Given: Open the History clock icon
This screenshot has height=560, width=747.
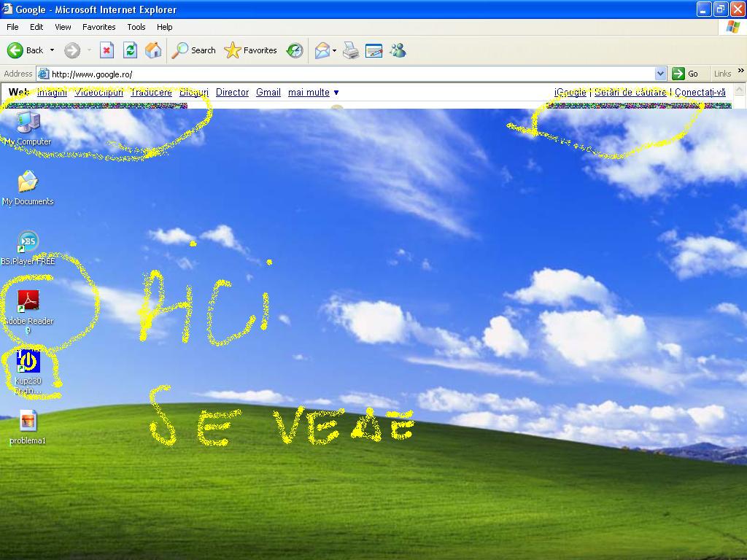Looking at the screenshot, I should pyautogui.click(x=295, y=50).
